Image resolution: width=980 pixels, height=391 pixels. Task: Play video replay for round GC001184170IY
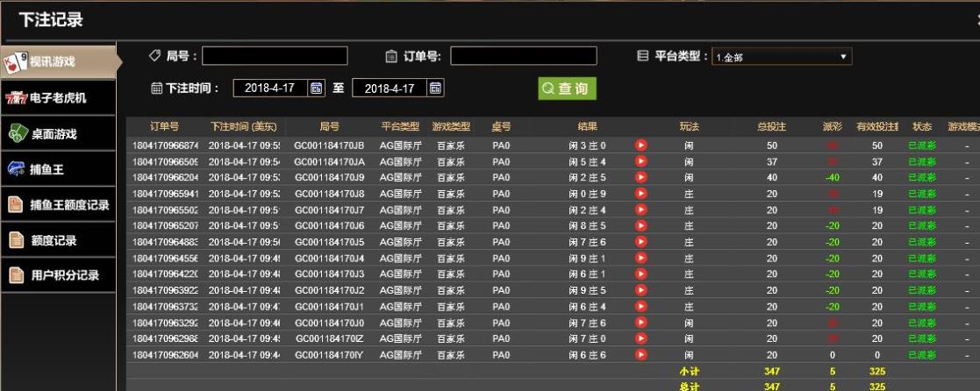(640, 354)
